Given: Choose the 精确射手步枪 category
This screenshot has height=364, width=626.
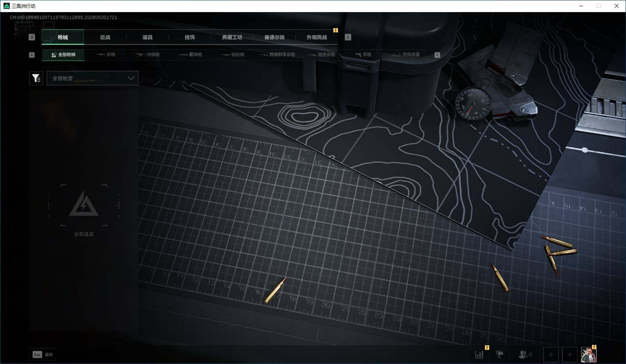Looking at the screenshot, I should point(277,55).
